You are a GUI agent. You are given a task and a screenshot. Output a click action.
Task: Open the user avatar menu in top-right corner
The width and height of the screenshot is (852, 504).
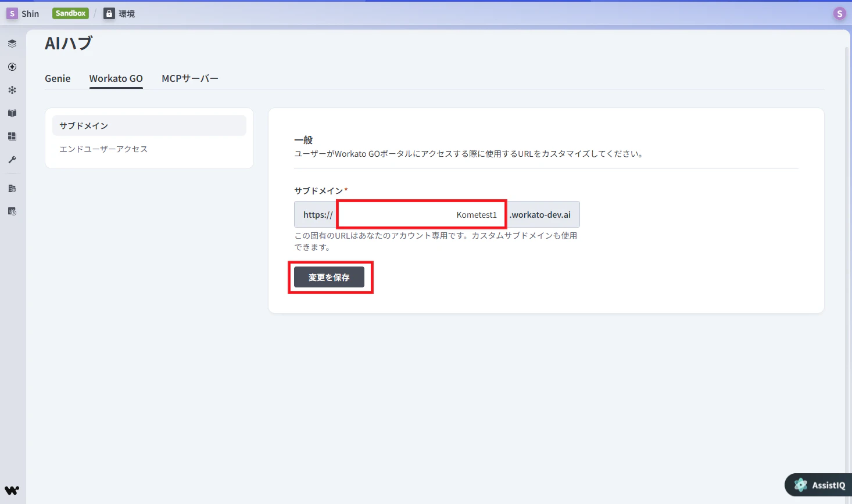[x=839, y=13]
